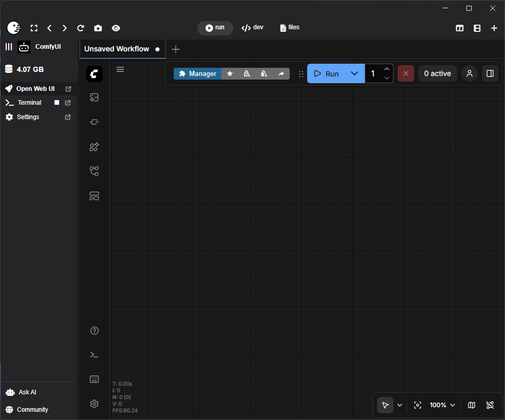Click the camera capture icon in the top toolbar
The image size is (505, 420).
click(99, 28)
